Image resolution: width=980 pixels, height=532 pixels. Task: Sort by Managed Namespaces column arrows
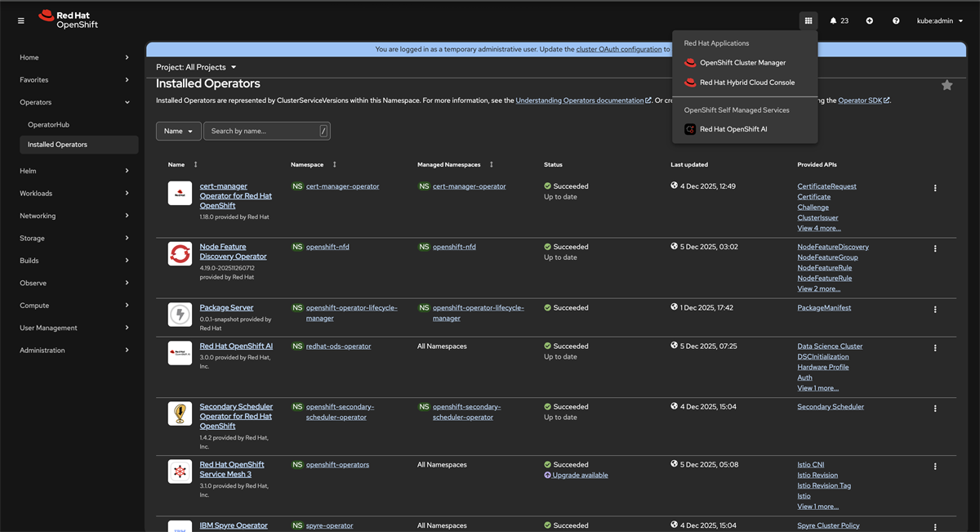(x=491, y=165)
